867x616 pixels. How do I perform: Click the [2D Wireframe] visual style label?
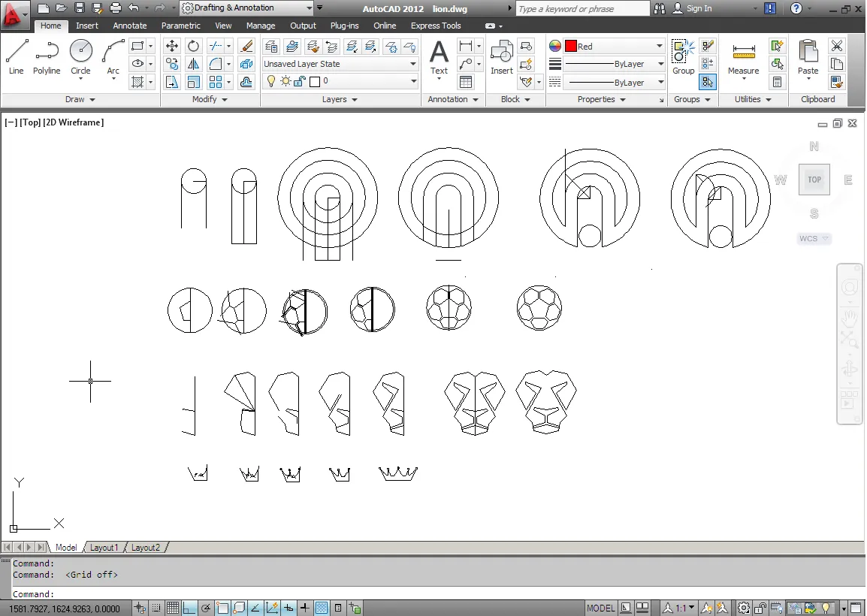73,122
